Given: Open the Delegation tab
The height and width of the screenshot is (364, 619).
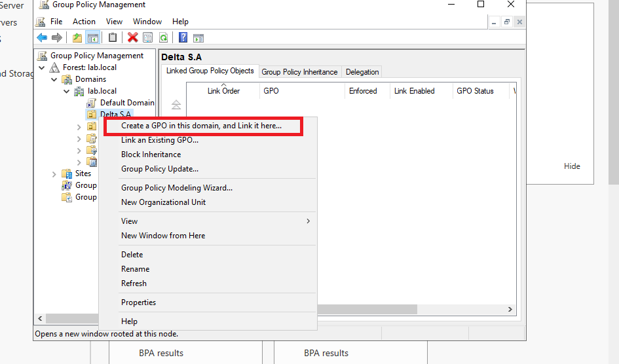Looking at the screenshot, I should [362, 72].
